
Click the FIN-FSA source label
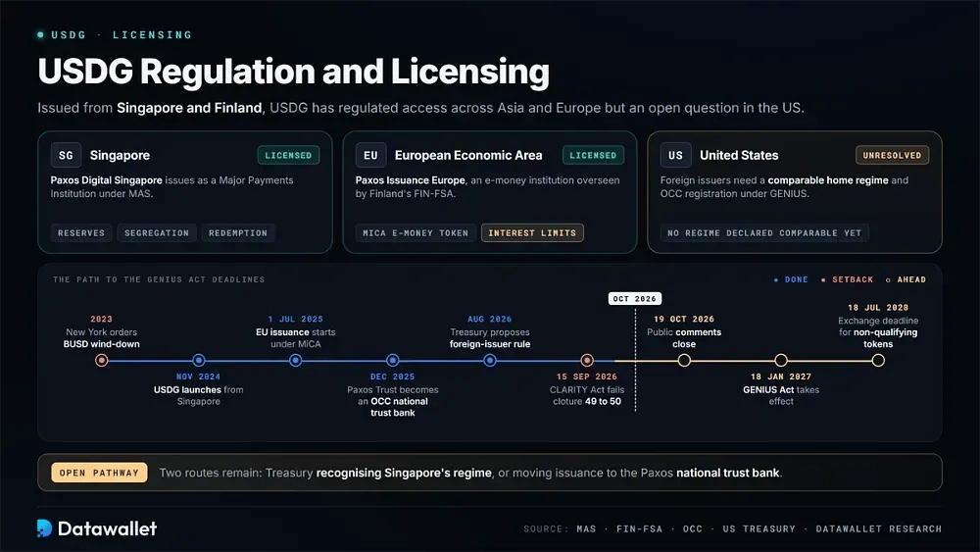[639, 528]
